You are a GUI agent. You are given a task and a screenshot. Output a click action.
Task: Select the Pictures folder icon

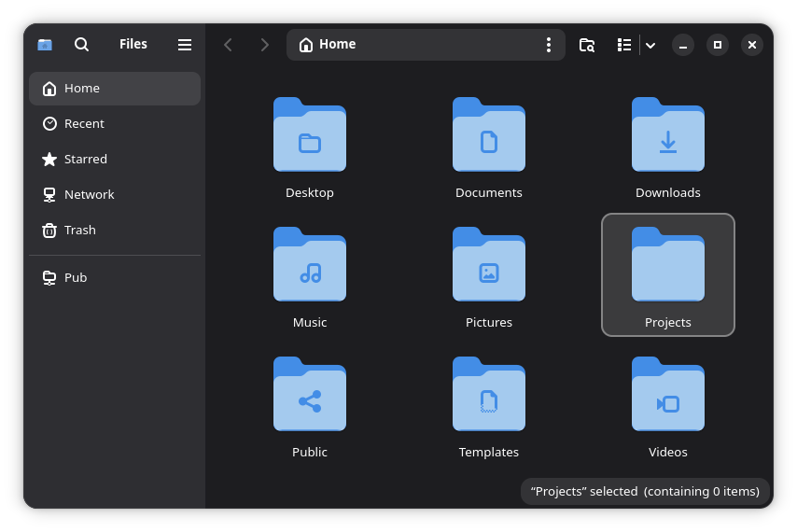click(488, 264)
